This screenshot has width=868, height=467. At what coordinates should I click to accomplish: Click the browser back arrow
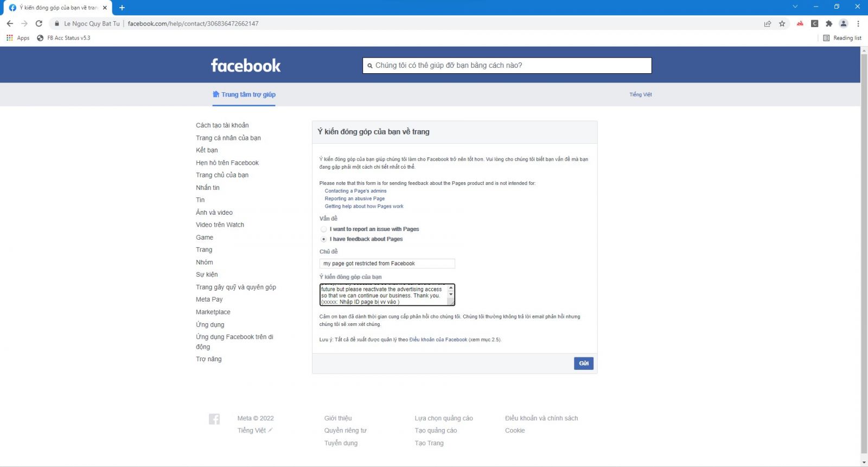[10, 23]
